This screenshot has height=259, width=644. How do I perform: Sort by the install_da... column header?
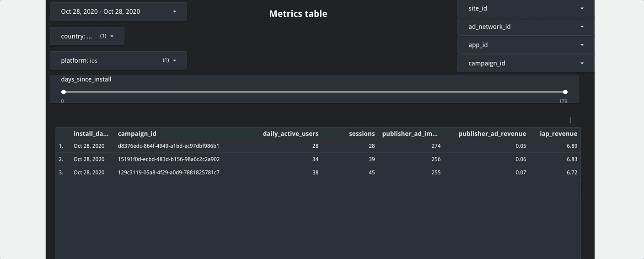[x=91, y=134]
